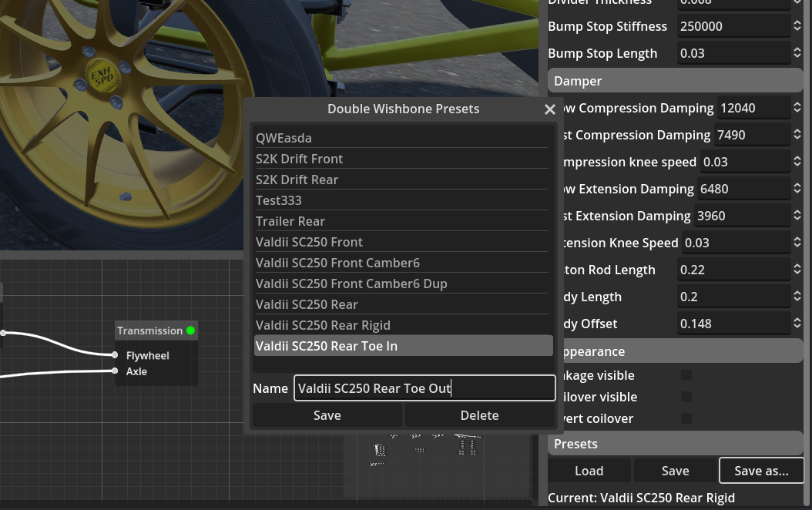Click the preset Name input field
812x510 pixels.
tap(424, 388)
